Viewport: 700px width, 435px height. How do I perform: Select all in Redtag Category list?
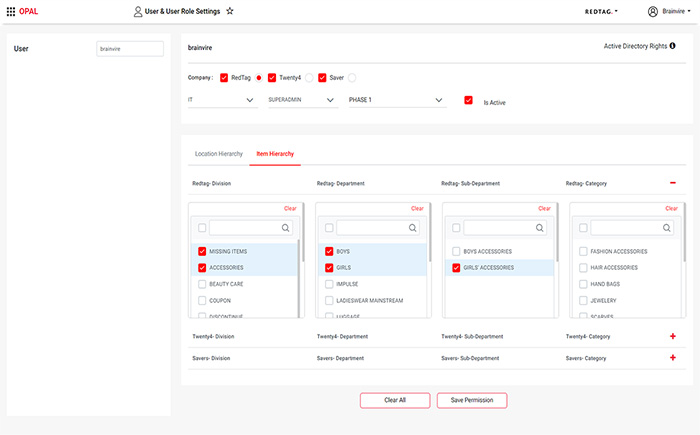[583, 228]
